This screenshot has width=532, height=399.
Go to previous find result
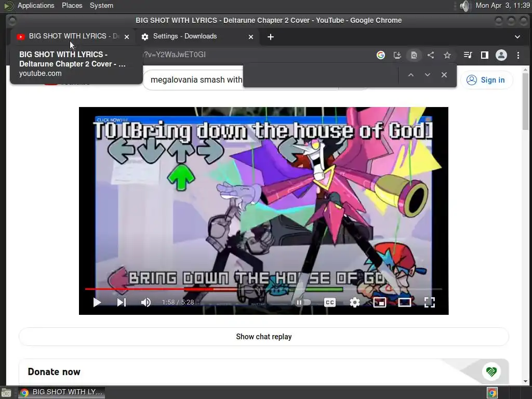pyautogui.click(x=410, y=75)
